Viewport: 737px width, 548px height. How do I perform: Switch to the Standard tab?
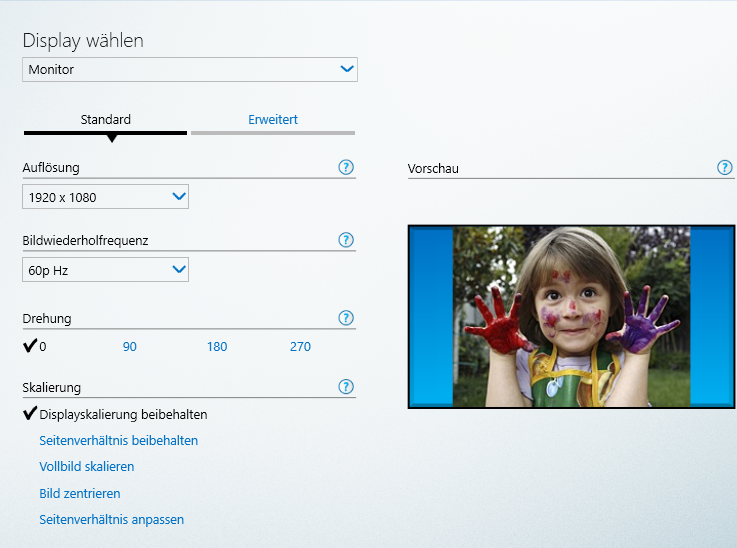point(106,120)
